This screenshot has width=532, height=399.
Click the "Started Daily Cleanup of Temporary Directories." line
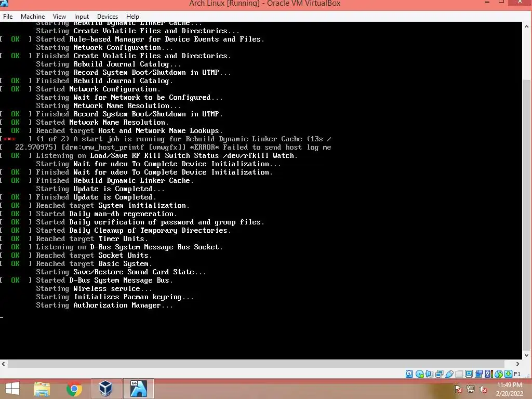coord(116,230)
